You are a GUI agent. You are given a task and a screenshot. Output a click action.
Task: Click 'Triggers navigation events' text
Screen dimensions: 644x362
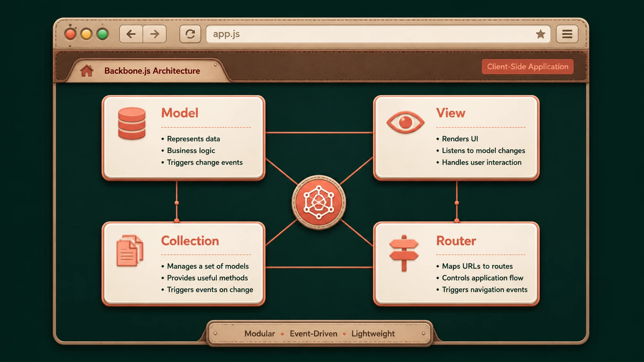coord(485,290)
